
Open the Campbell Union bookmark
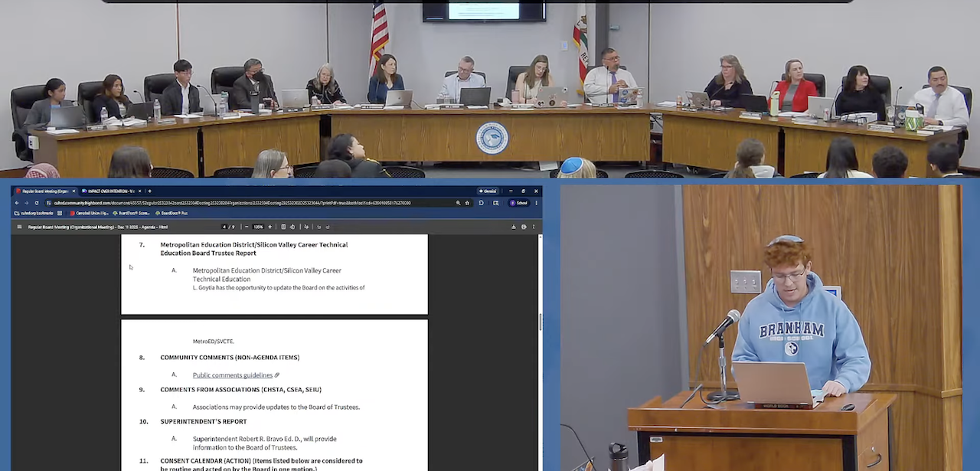89,213
